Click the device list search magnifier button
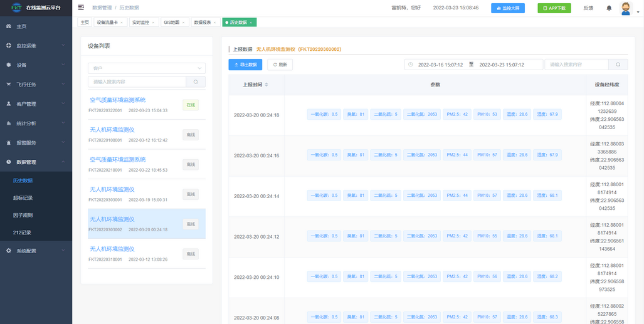This screenshot has width=644, height=324. tap(196, 81)
